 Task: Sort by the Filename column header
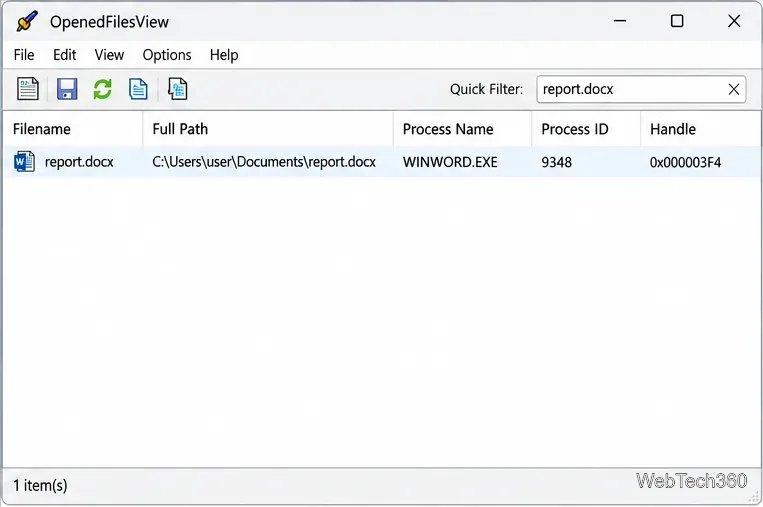[73, 129]
